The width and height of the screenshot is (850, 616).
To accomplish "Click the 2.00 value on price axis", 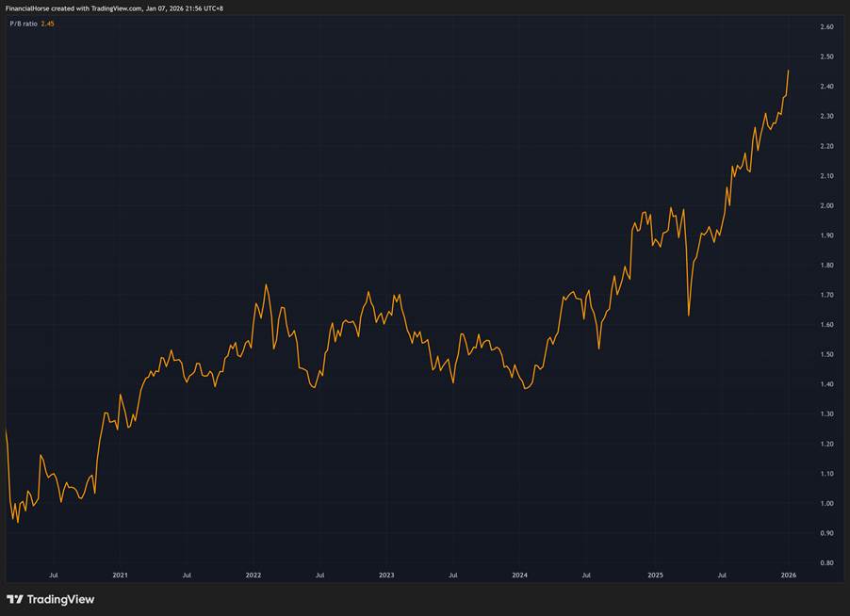I will [826, 205].
